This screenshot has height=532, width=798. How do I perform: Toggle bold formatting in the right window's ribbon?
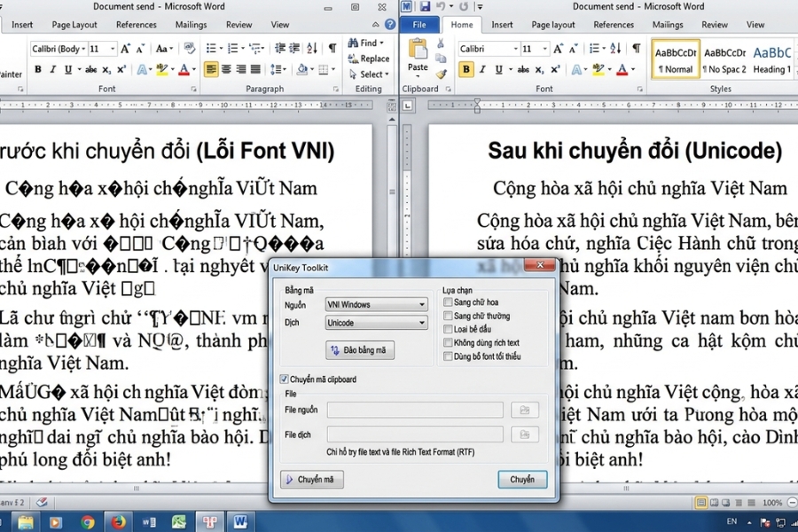tap(465, 68)
